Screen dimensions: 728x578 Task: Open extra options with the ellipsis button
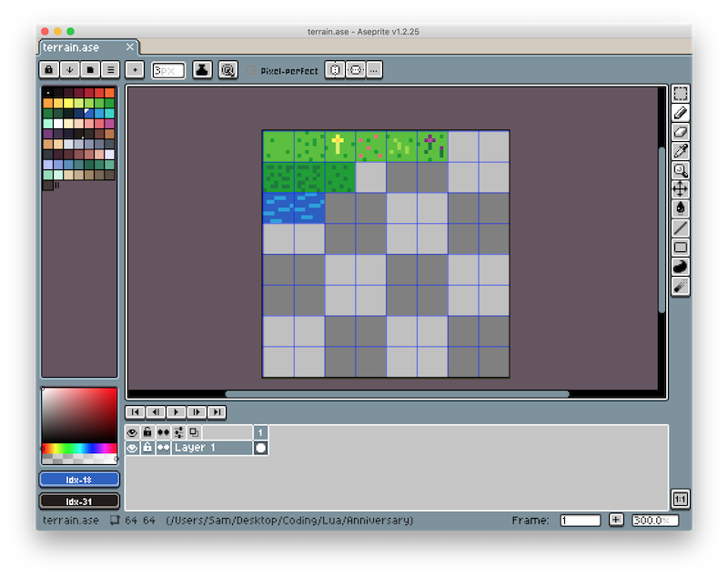(x=373, y=70)
